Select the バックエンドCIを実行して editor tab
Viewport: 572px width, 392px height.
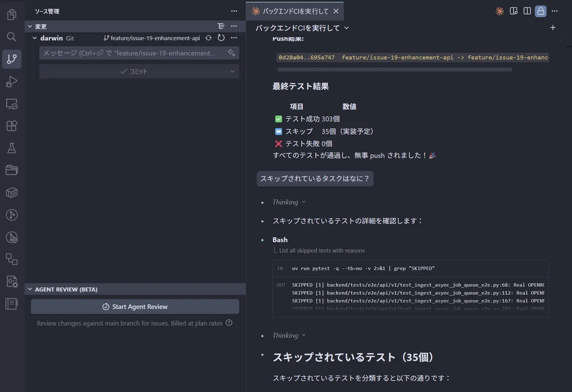[295, 11]
